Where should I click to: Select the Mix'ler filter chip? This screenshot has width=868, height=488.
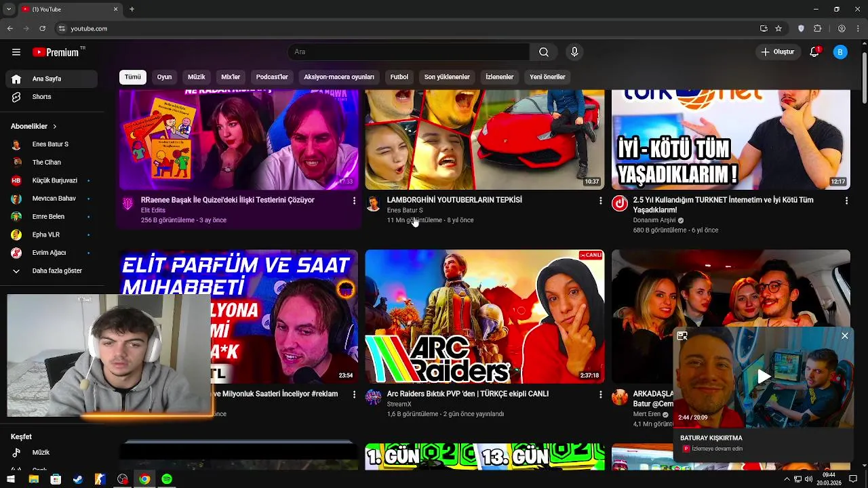coord(231,77)
